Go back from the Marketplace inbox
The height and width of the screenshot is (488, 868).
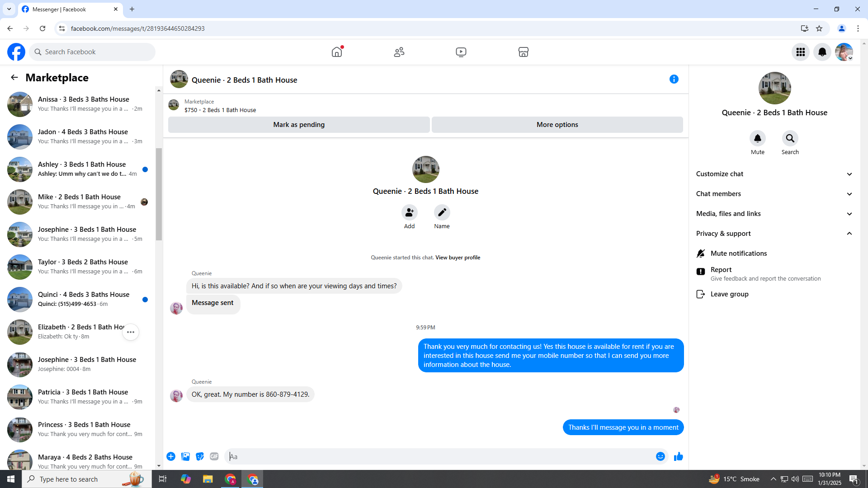pyautogui.click(x=14, y=77)
